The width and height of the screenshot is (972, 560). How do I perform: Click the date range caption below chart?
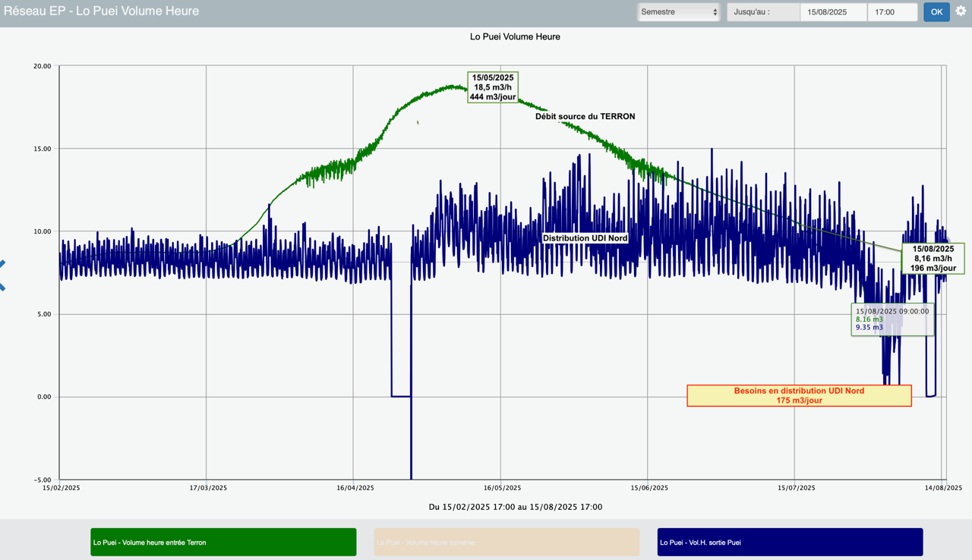pos(515,507)
